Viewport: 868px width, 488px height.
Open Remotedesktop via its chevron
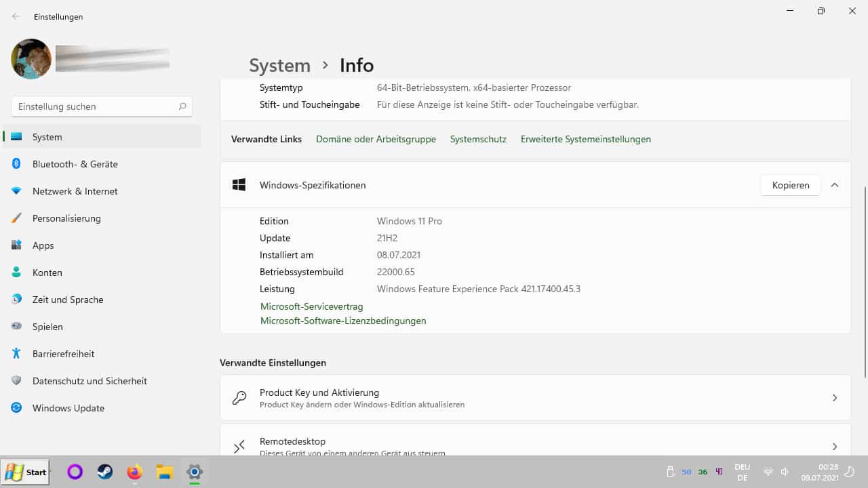tap(835, 447)
